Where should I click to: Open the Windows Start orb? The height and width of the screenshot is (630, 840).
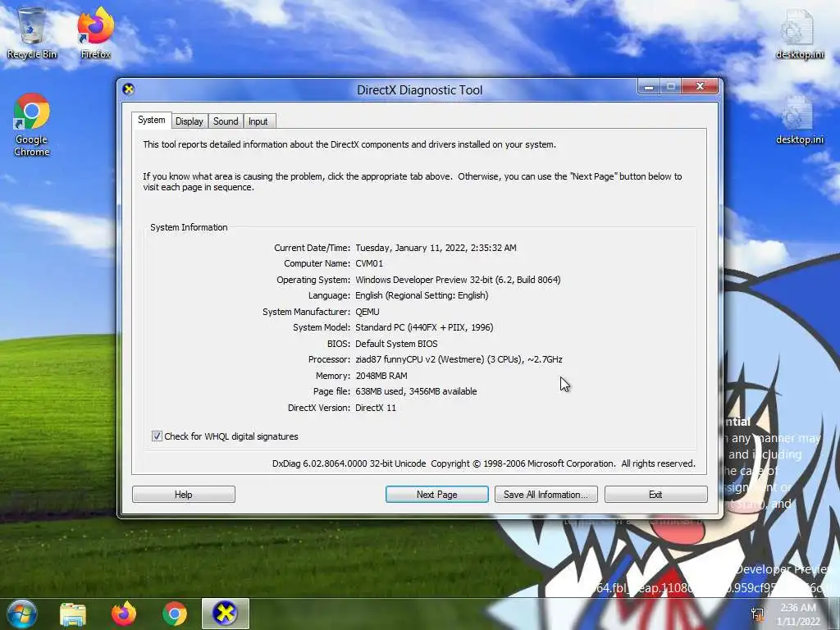coord(21,614)
